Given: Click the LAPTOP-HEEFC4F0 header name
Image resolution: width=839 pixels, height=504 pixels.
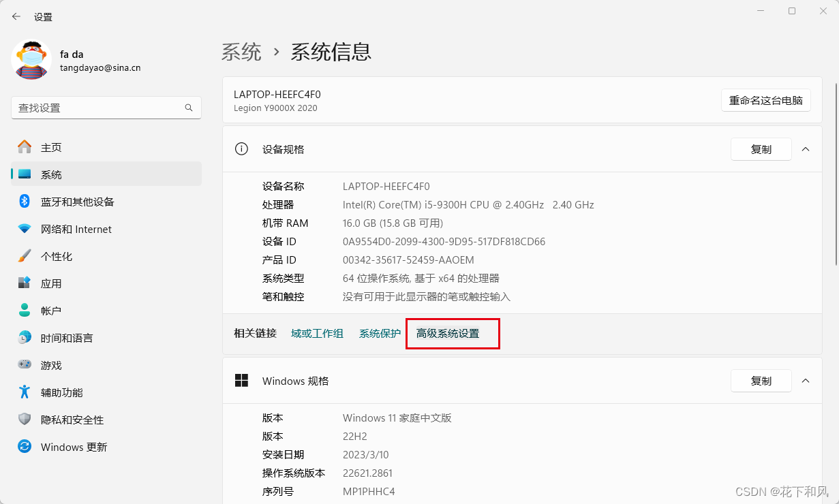Looking at the screenshot, I should tap(277, 95).
